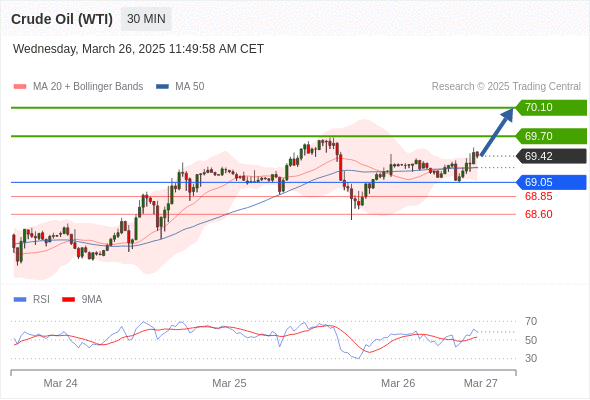
Task: Click the RSI legend label
Action: click(x=41, y=300)
